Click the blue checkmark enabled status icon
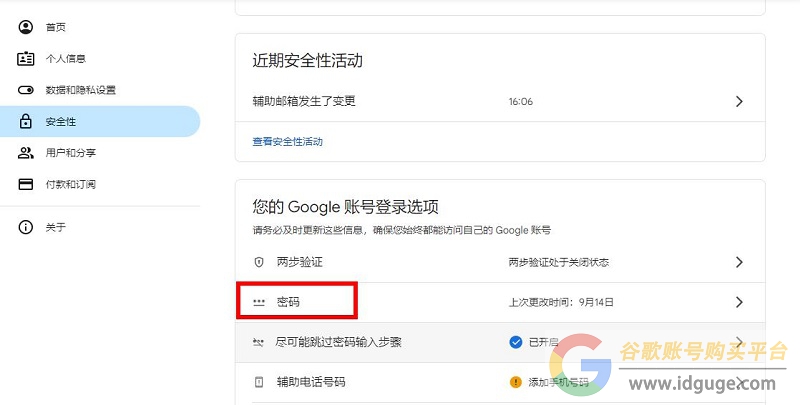The width and height of the screenshot is (800, 405). tap(516, 342)
